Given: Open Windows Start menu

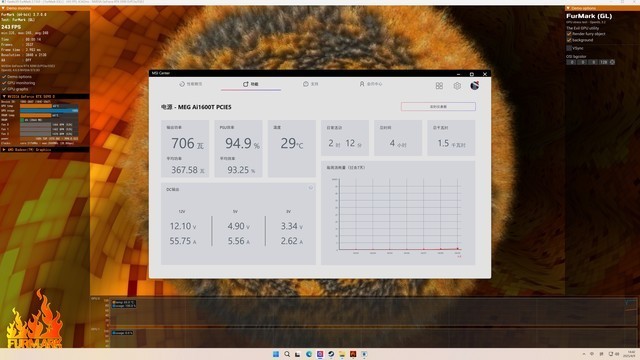Looking at the screenshot, I should 276,354.
